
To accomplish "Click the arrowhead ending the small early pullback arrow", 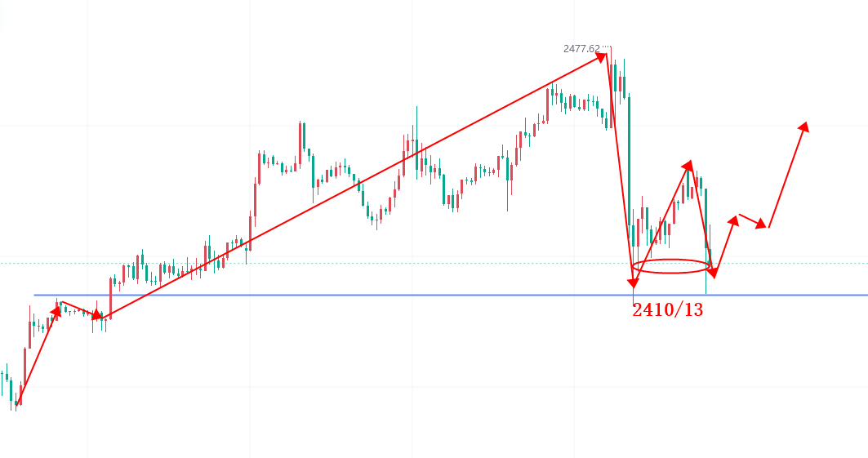I will [98, 314].
